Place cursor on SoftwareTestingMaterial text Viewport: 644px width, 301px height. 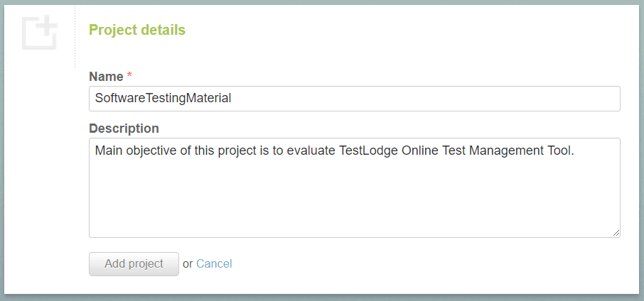(163, 99)
